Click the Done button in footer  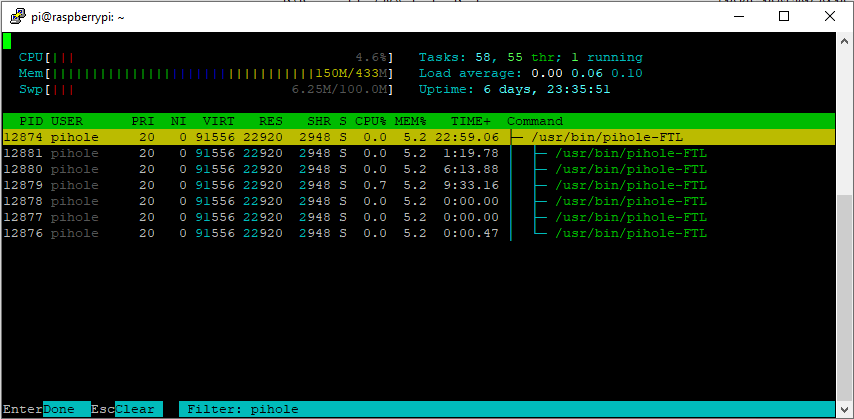click(x=59, y=409)
